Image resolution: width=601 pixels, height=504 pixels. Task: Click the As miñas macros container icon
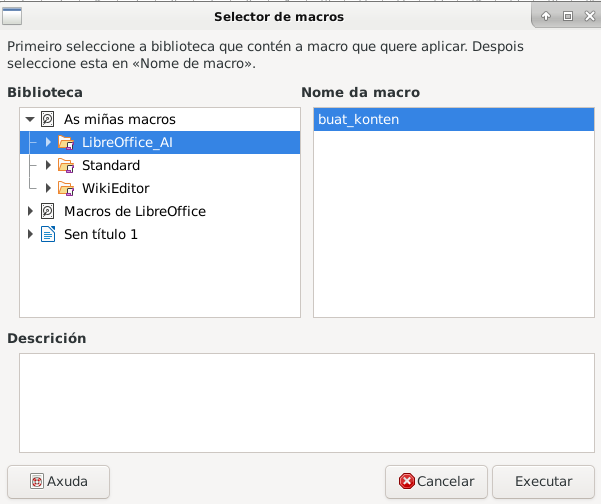(x=48, y=119)
